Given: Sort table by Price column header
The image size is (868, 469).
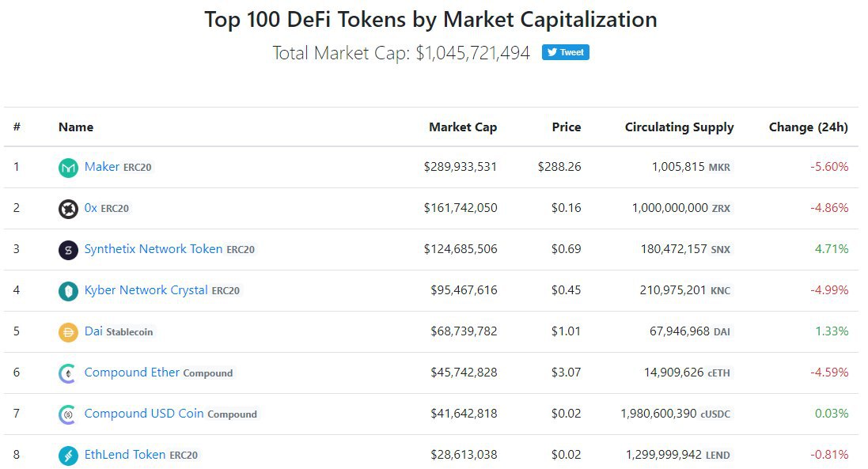Looking at the screenshot, I should pos(567,127).
